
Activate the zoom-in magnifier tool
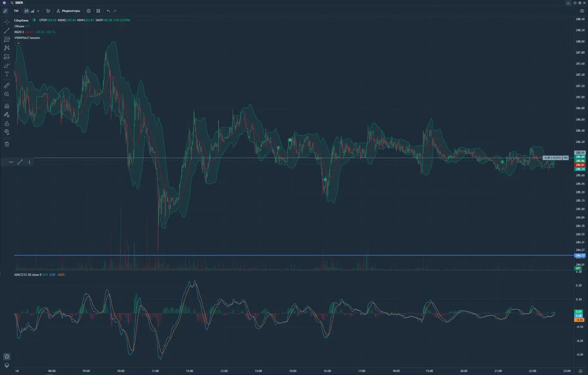pos(7,94)
